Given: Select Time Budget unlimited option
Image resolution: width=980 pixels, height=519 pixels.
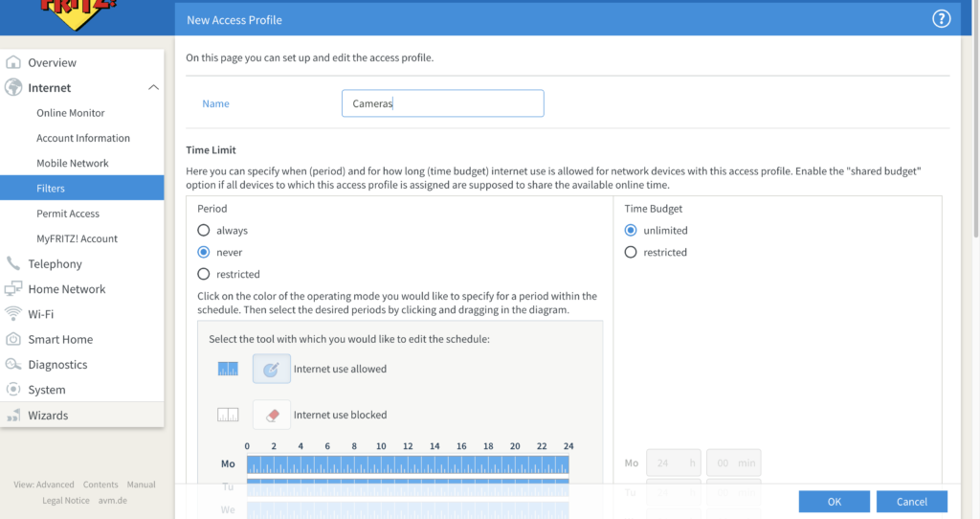Looking at the screenshot, I should [x=631, y=230].
